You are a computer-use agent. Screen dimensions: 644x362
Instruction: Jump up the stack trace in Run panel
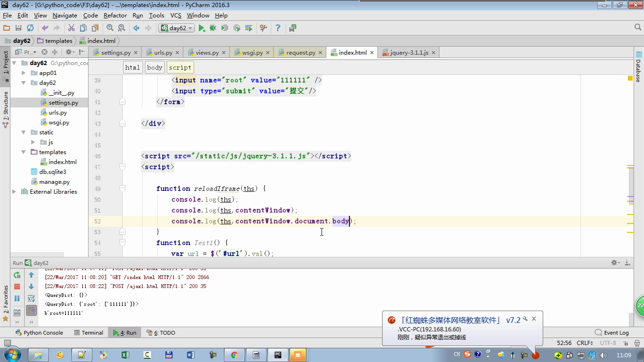[x=31, y=275]
